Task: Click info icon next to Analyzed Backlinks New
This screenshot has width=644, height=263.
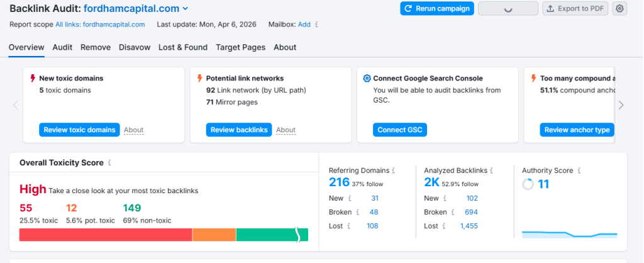Action: click(445, 198)
